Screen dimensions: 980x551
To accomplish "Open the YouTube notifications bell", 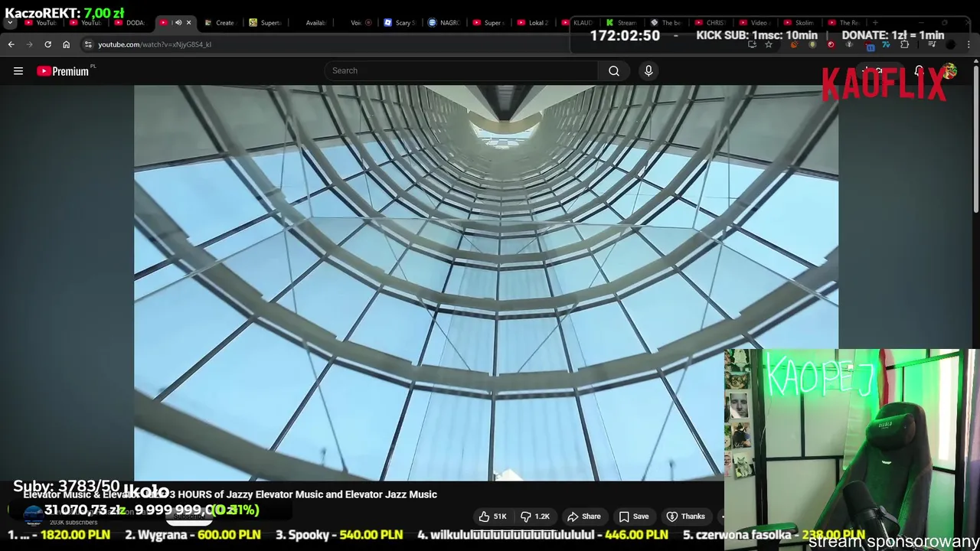I will [919, 70].
